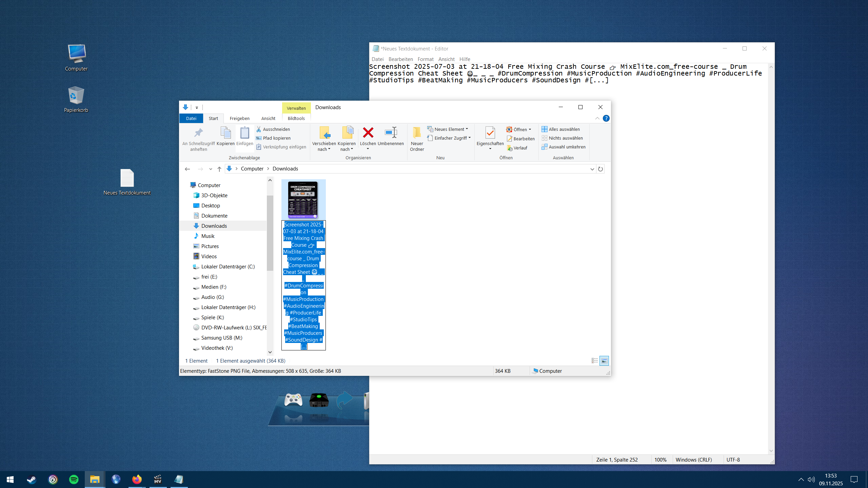This screenshot has width=868, height=488.
Task: Select Dokumente in the navigation tree
Action: click(214, 216)
